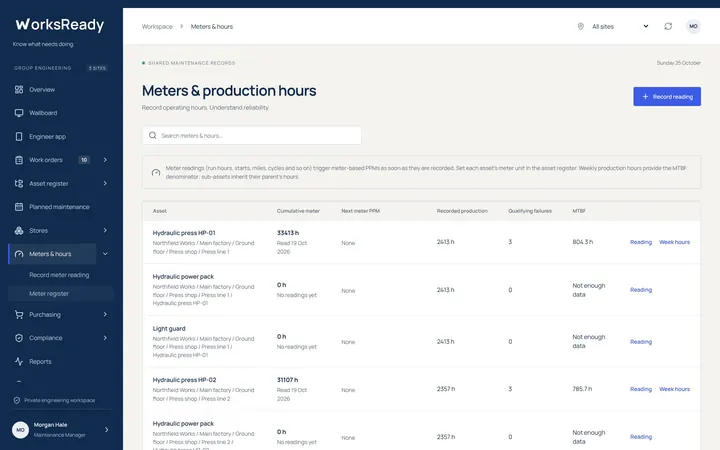The image size is (720, 450).
Task: Click the Cumulative meter column header
Action: point(298,211)
